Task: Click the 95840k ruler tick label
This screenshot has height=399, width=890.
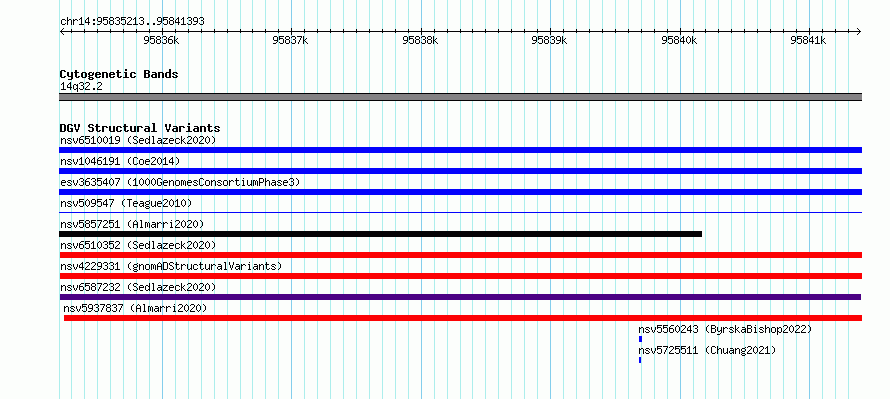Action: pyautogui.click(x=679, y=40)
